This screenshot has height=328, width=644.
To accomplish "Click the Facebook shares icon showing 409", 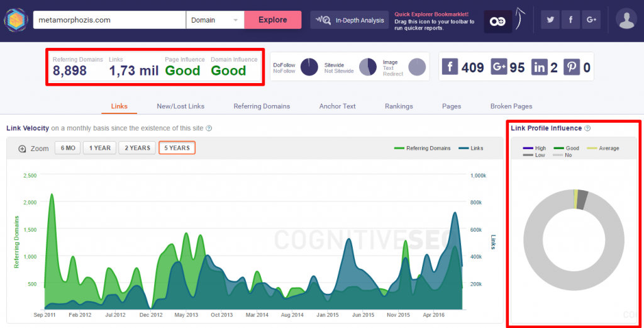I will pyautogui.click(x=450, y=67).
